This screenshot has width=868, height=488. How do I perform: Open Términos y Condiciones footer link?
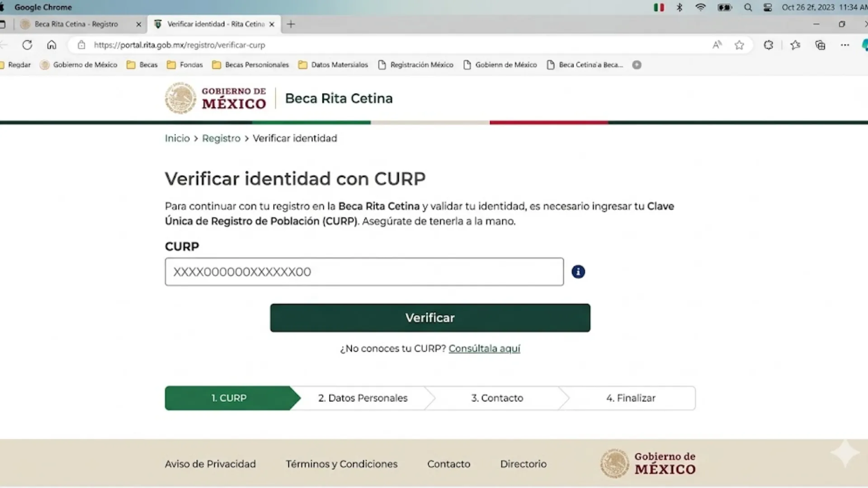click(x=341, y=464)
